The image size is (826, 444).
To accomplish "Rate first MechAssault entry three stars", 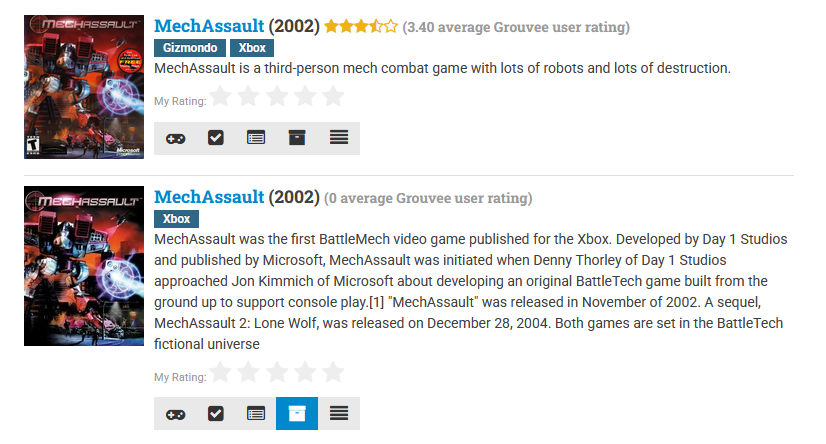I will [277, 97].
